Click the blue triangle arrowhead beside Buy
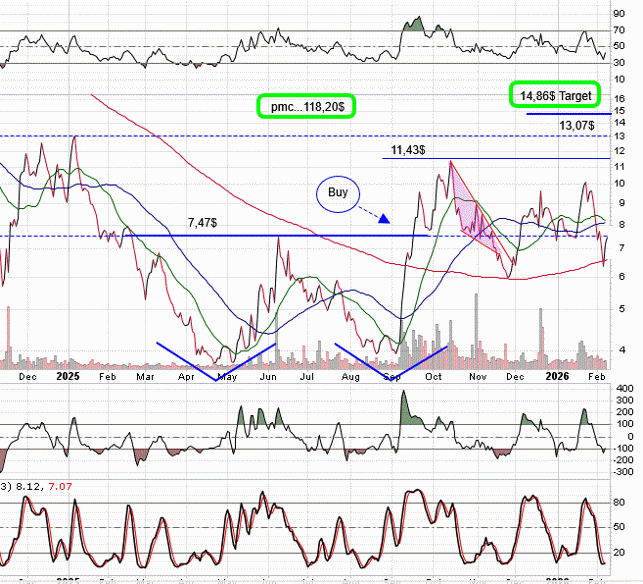Viewport: 643px width, 584px height. pyautogui.click(x=386, y=219)
